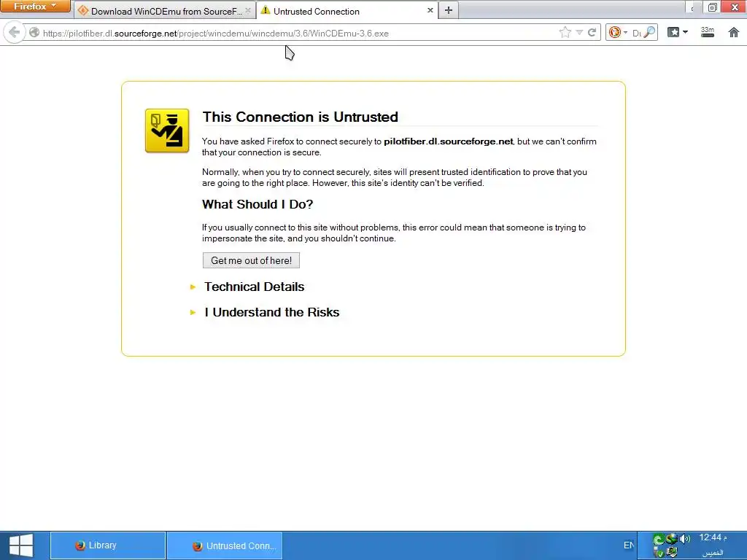Image resolution: width=747 pixels, height=560 pixels.
Task: Click the search magnifier icon
Action: [649, 32]
